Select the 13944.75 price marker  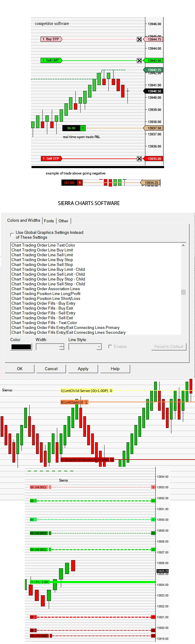pos(154,39)
